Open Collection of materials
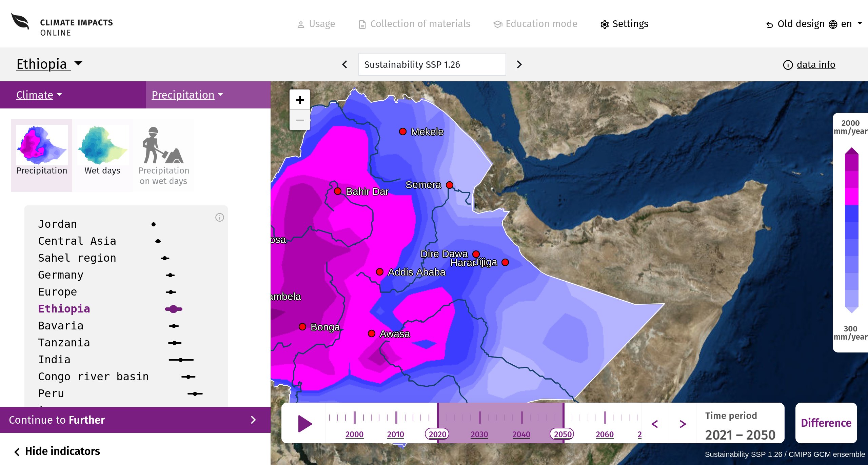This screenshot has height=465, width=868. coord(414,24)
